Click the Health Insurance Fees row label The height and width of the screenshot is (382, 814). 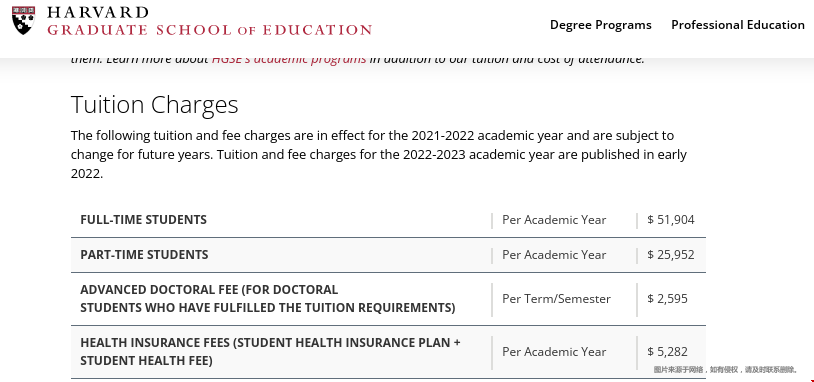[270, 351]
